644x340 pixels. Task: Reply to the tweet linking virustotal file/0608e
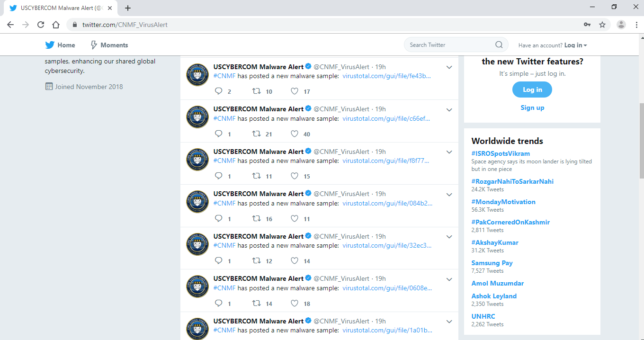(218, 304)
